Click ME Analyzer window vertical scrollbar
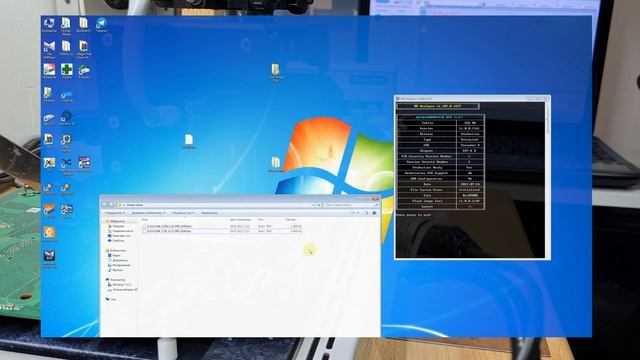The image size is (640, 360). point(547,180)
